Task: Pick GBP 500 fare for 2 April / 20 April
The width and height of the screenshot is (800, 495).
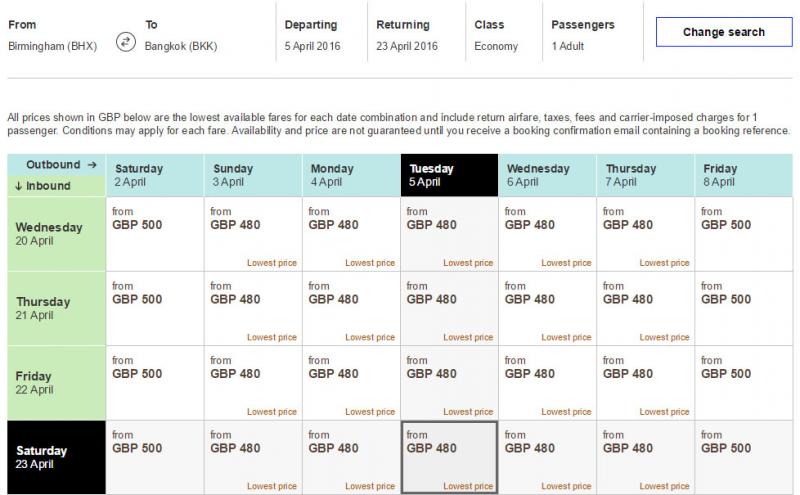Action: click(155, 234)
